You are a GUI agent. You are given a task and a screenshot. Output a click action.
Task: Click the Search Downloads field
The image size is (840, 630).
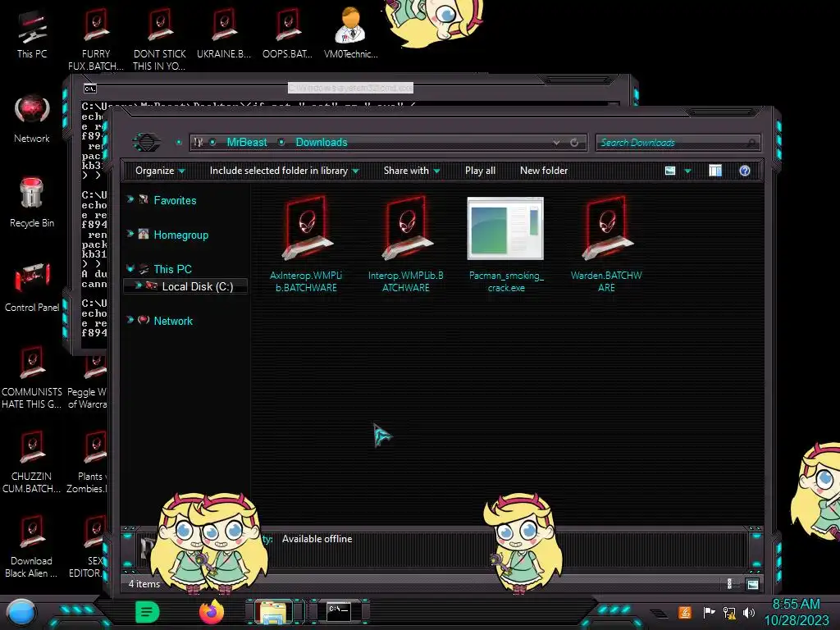pyautogui.click(x=678, y=143)
